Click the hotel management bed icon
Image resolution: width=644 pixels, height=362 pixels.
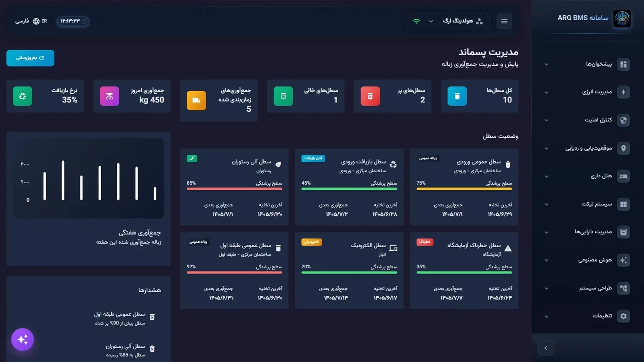click(623, 176)
